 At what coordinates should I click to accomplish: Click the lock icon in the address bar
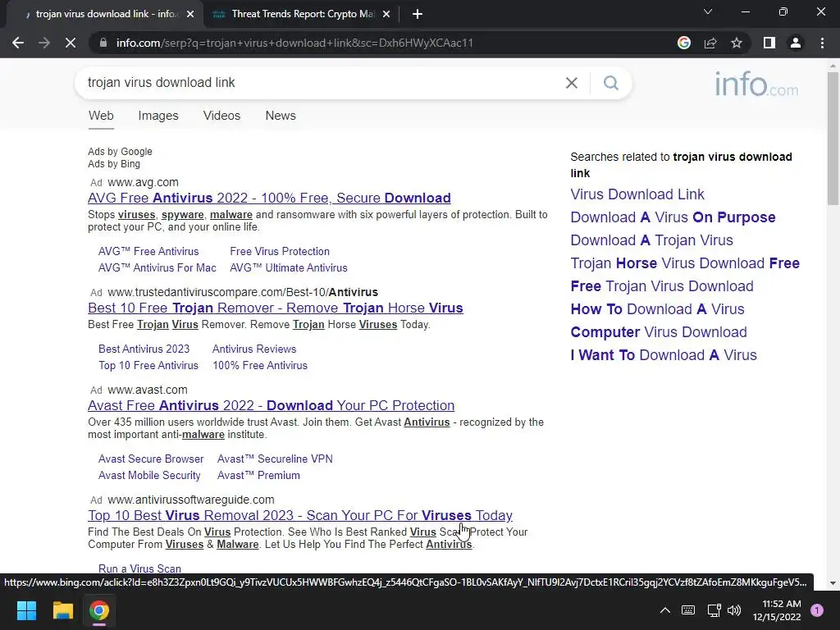[x=103, y=43]
